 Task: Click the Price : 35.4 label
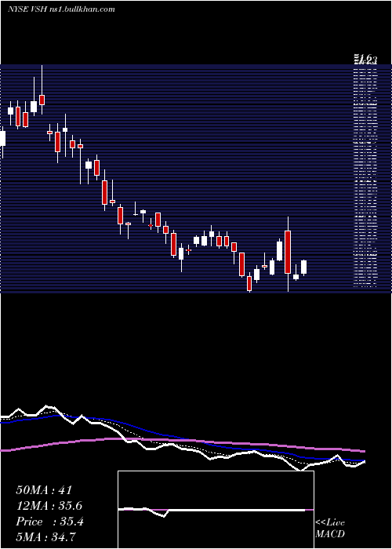49,522
